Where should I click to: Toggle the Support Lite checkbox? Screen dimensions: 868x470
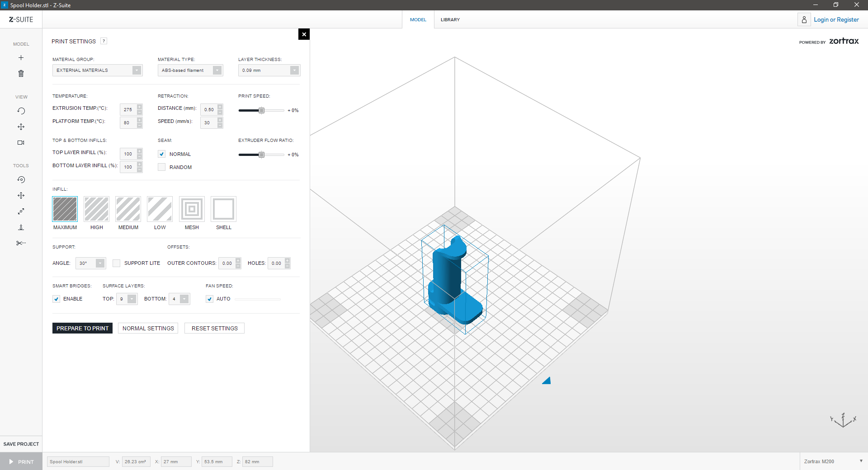coord(117,263)
